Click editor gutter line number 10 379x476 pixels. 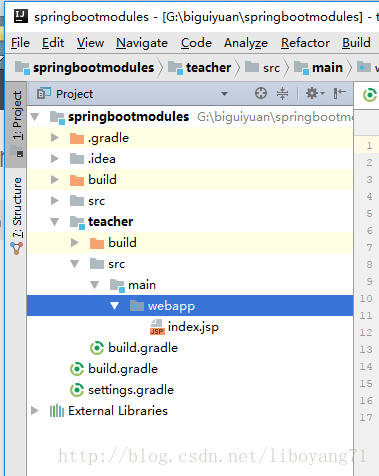pyautogui.click(x=366, y=298)
